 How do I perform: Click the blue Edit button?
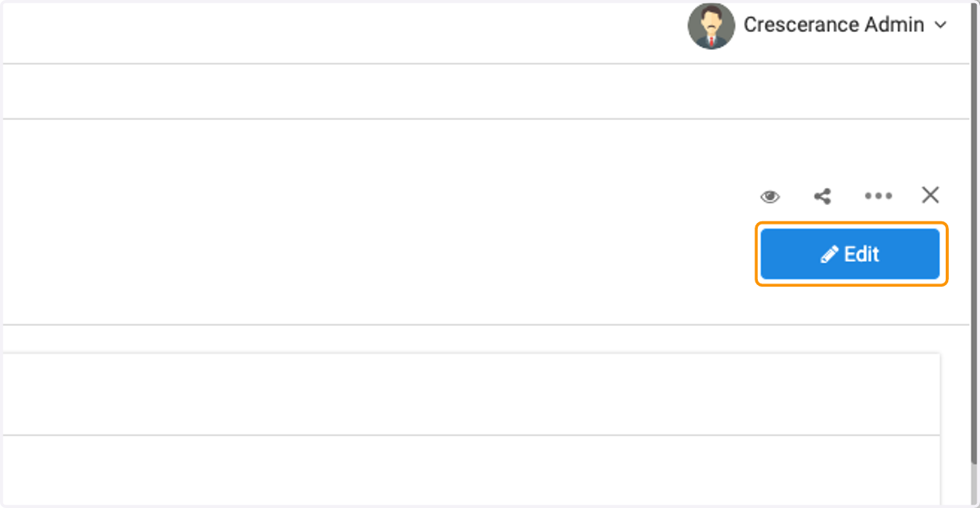(x=850, y=254)
